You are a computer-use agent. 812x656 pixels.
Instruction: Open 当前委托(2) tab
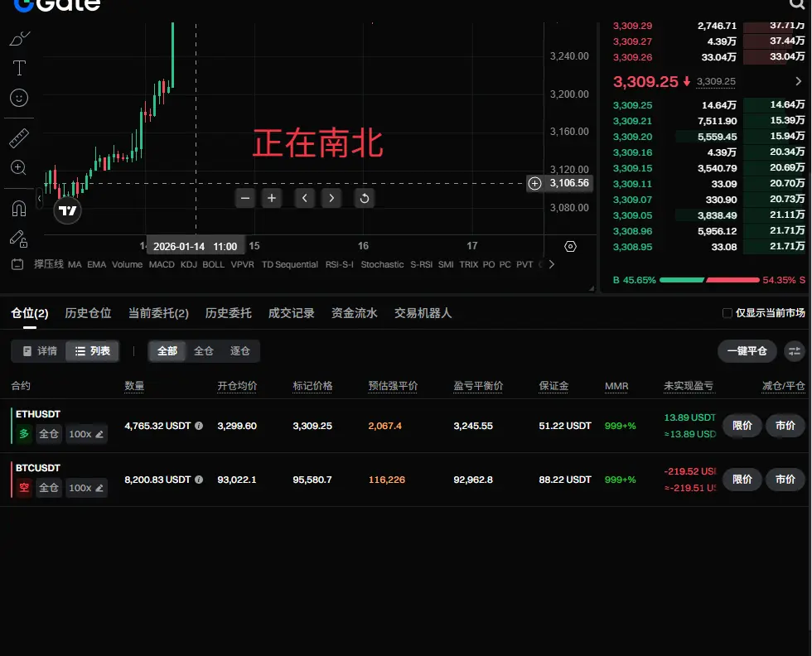pos(158,314)
